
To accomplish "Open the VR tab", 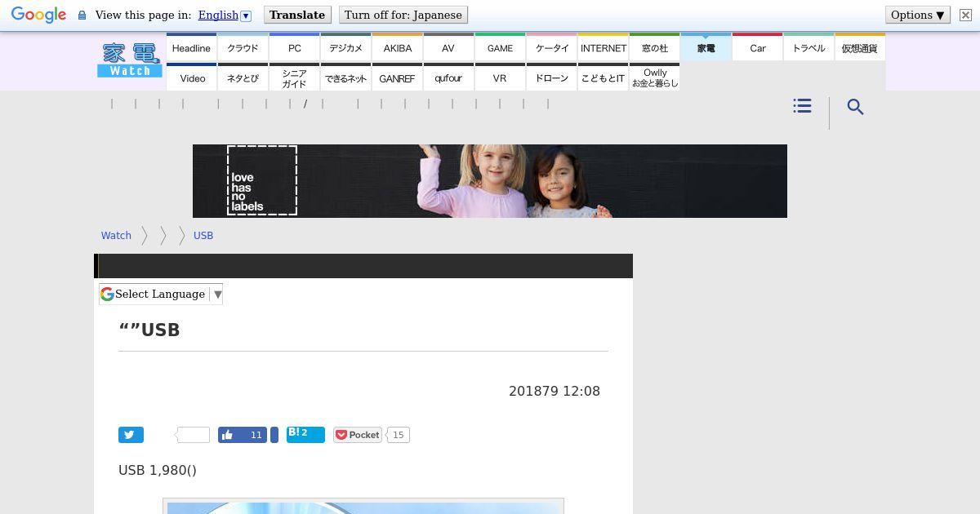I will click(x=500, y=78).
